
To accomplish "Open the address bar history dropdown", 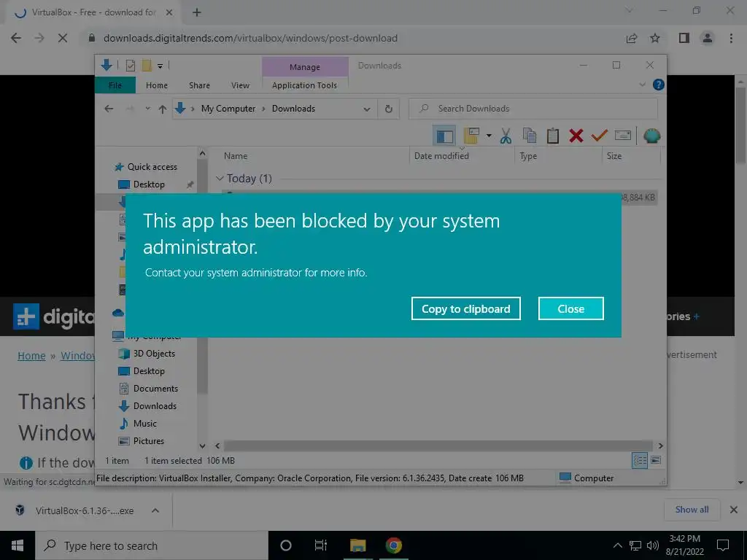I will [x=367, y=109].
